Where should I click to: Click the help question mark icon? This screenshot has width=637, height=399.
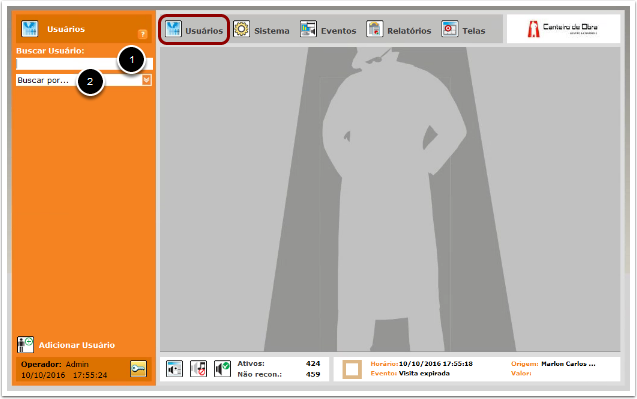142,34
